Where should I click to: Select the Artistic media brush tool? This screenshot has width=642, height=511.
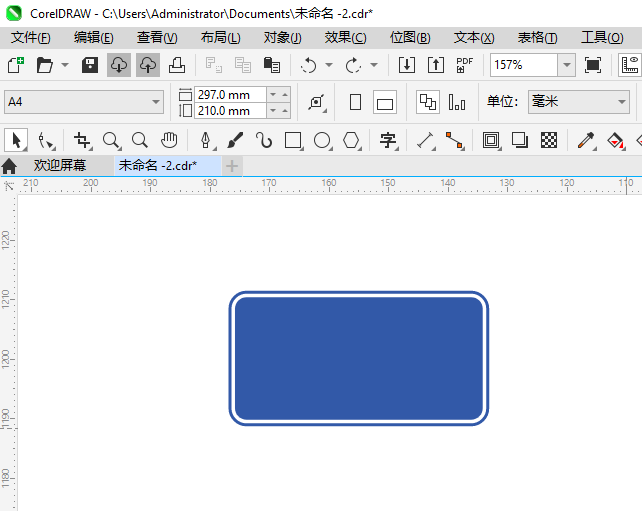coord(235,140)
